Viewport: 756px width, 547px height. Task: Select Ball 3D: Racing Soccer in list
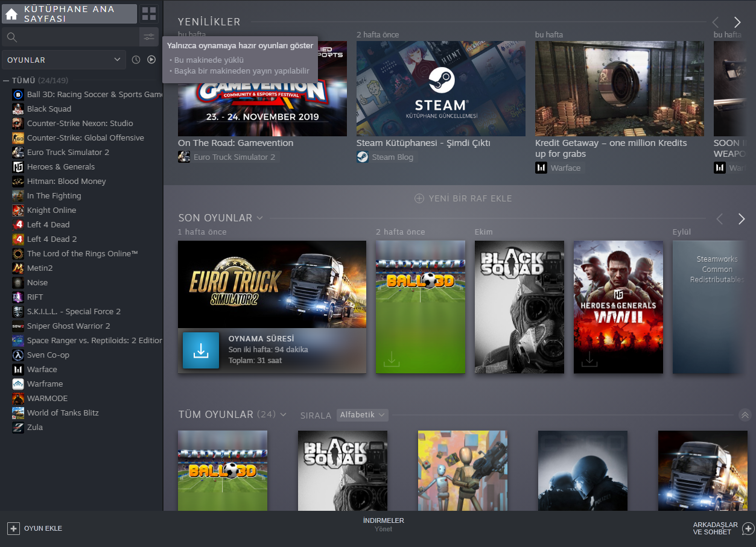(87, 94)
